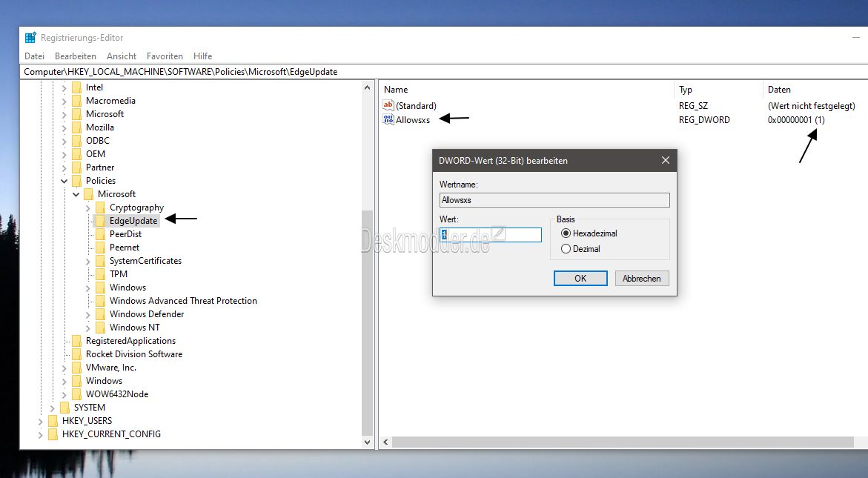Confirm the DWORD dialog with OK
Viewport: 868px width, 478px height.
(x=580, y=279)
